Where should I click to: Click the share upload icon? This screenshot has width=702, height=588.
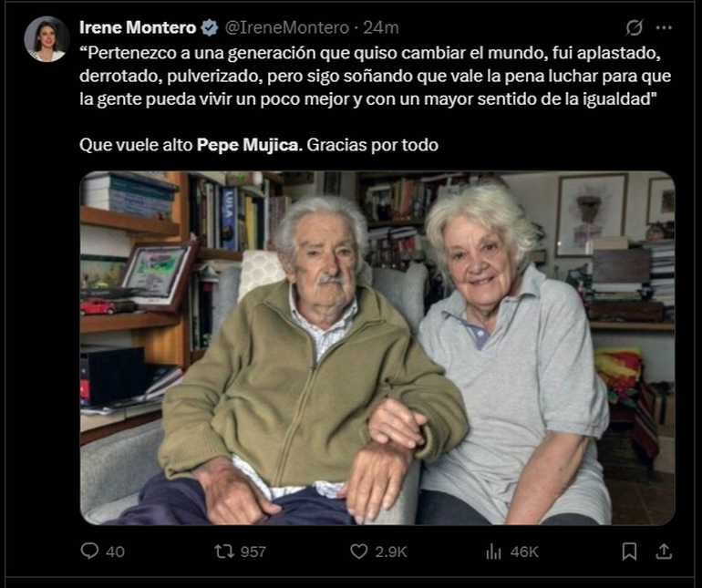pyautogui.click(x=664, y=552)
